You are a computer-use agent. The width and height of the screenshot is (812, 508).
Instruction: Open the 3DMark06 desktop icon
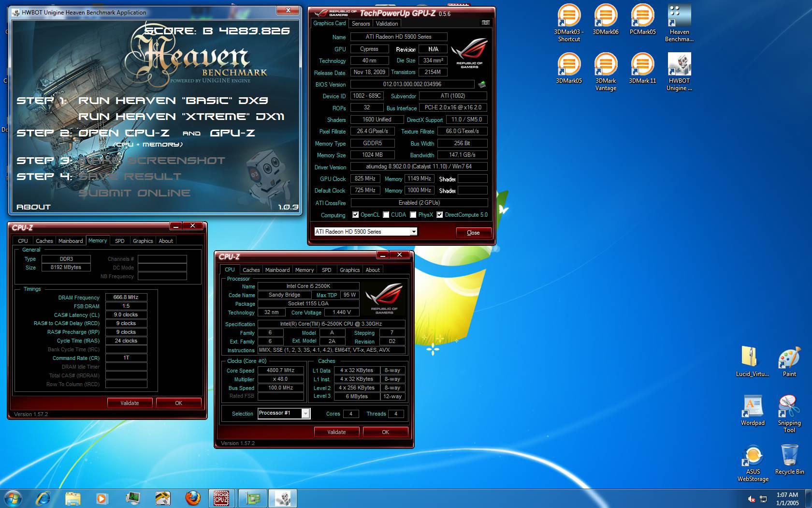[x=606, y=19]
